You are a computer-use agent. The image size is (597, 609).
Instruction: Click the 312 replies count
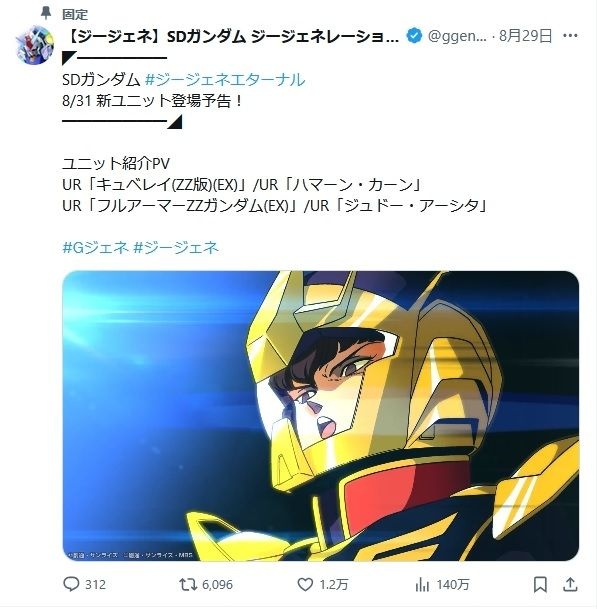pyautogui.click(x=95, y=585)
